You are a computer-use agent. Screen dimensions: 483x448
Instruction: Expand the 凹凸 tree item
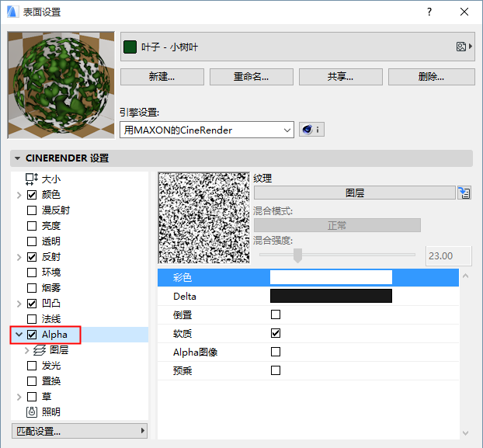pos(19,304)
